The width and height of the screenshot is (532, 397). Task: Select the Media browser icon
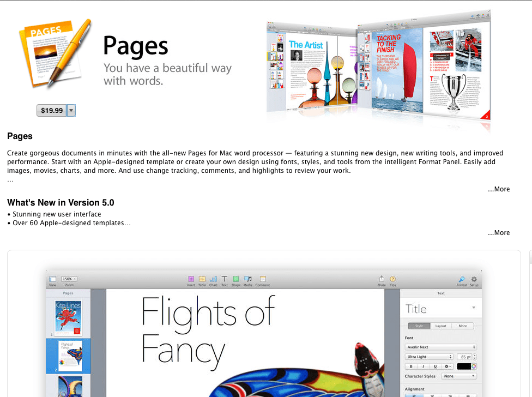click(247, 279)
